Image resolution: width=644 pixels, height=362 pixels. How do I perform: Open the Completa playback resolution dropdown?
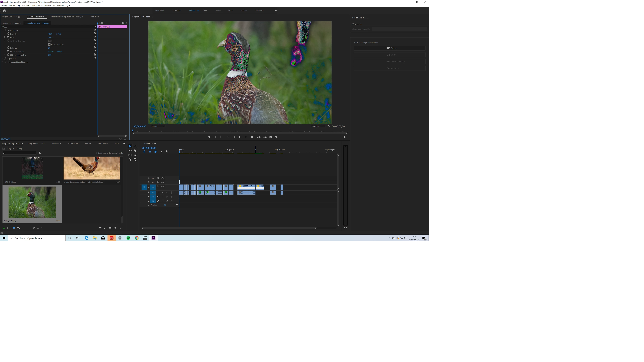(318, 126)
